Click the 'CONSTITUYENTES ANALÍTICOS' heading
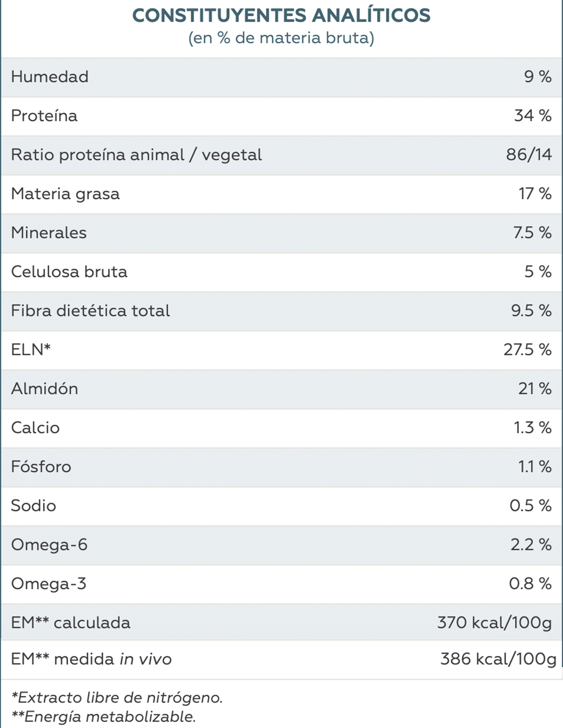Screen dimensions: 563x728 click(x=281, y=16)
